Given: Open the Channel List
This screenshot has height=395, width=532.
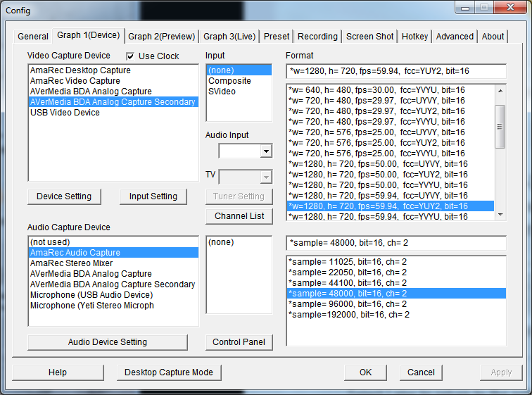Looking at the screenshot, I should (239, 216).
